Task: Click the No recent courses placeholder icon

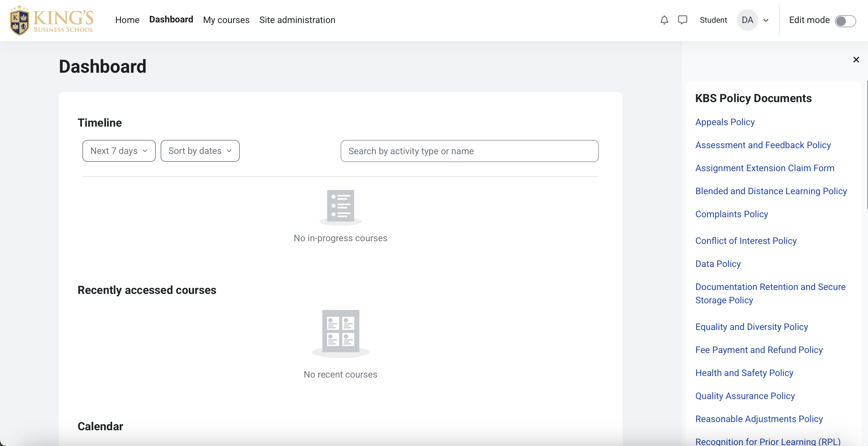Action: pos(340,332)
